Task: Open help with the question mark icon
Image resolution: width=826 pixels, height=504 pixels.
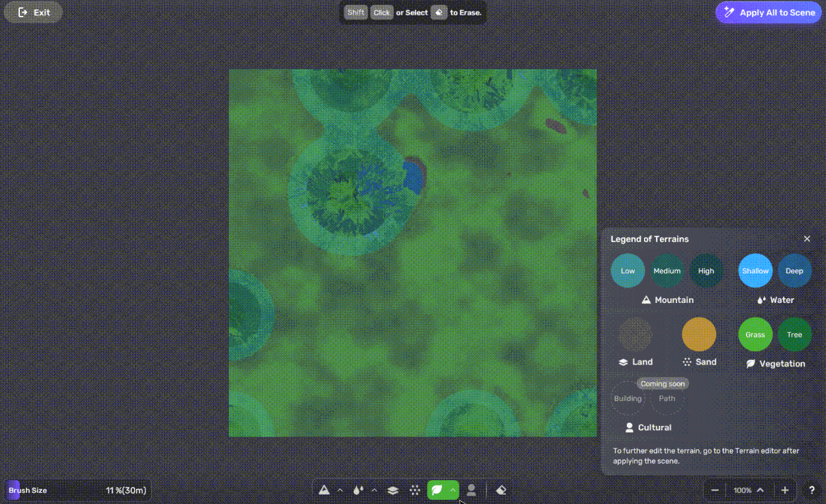Action: (x=812, y=490)
